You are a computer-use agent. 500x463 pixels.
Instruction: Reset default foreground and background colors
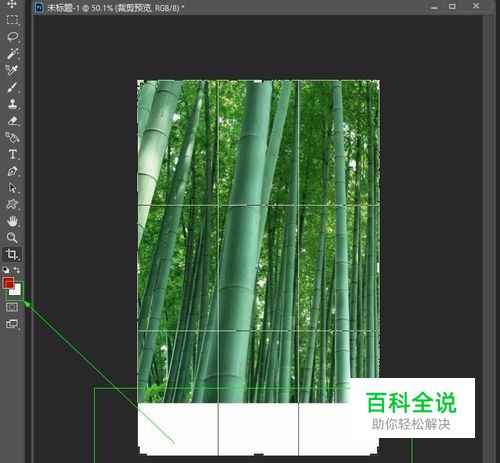click(5, 269)
